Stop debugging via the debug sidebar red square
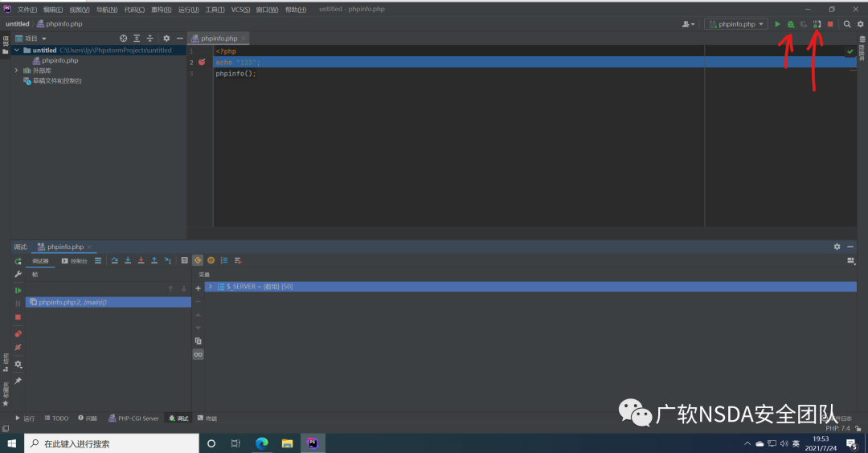The height and width of the screenshot is (453, 868). (x=18, y=317)
